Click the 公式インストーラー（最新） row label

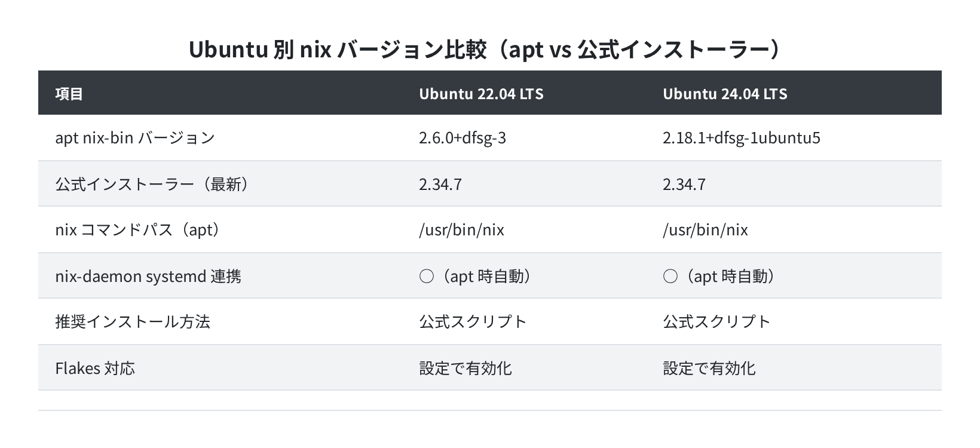coord(152,184)
